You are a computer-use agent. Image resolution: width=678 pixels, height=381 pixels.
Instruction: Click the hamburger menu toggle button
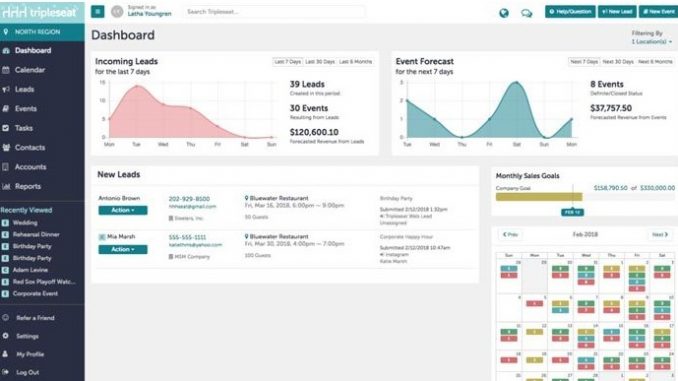pyautogui.click(x=98, y=12)
